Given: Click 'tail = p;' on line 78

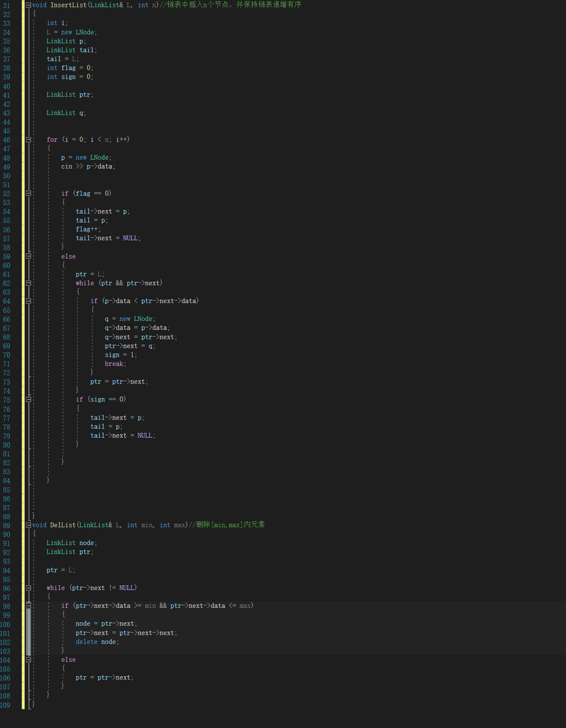Looking at the screenshot, I should coord(106,427).
